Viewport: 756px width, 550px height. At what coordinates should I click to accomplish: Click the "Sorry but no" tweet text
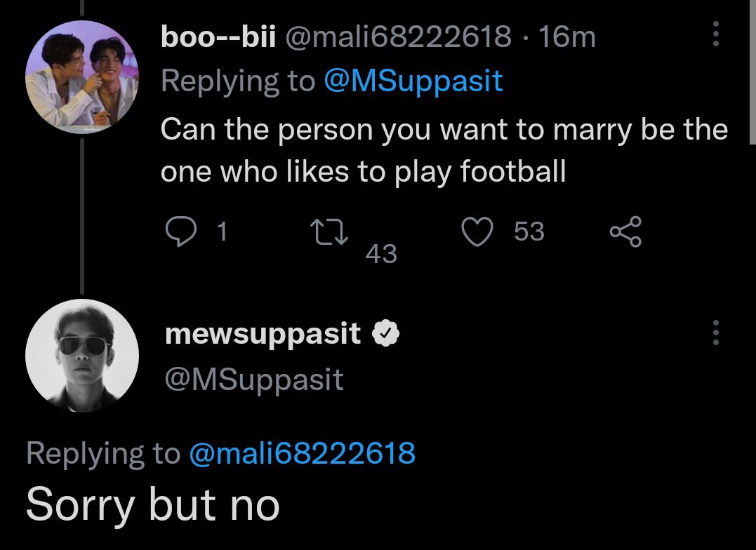point(153,504)
